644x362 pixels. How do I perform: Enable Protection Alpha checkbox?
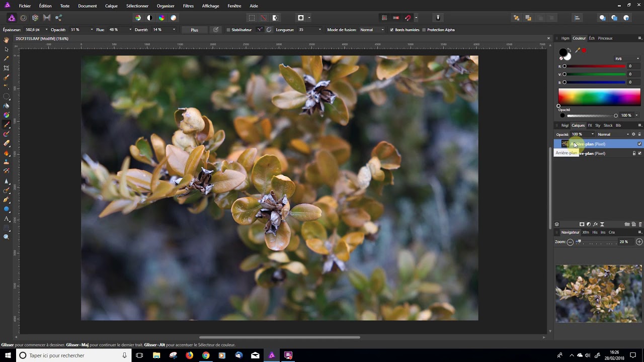pyautogui.click(x=424, y=30)
